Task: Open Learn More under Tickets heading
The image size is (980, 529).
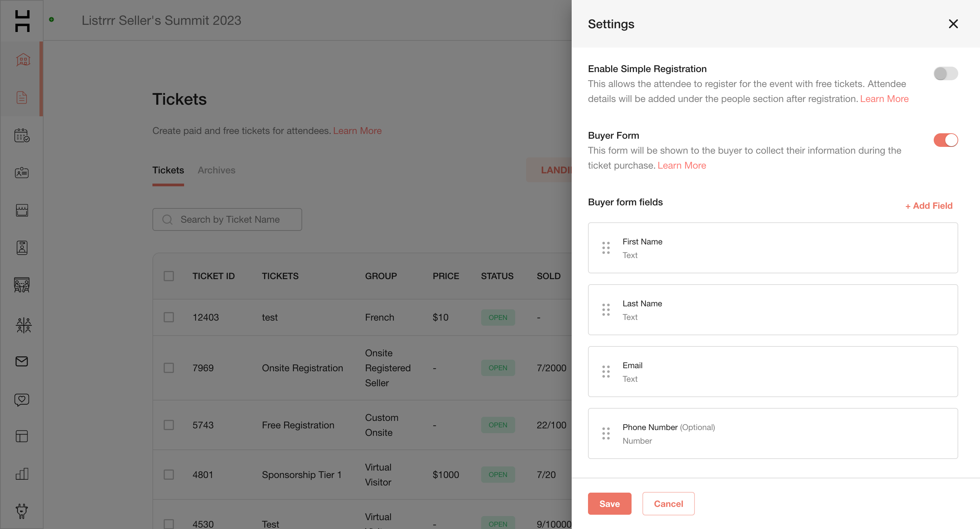Action: pyautogui.click(x=357, y=130)
